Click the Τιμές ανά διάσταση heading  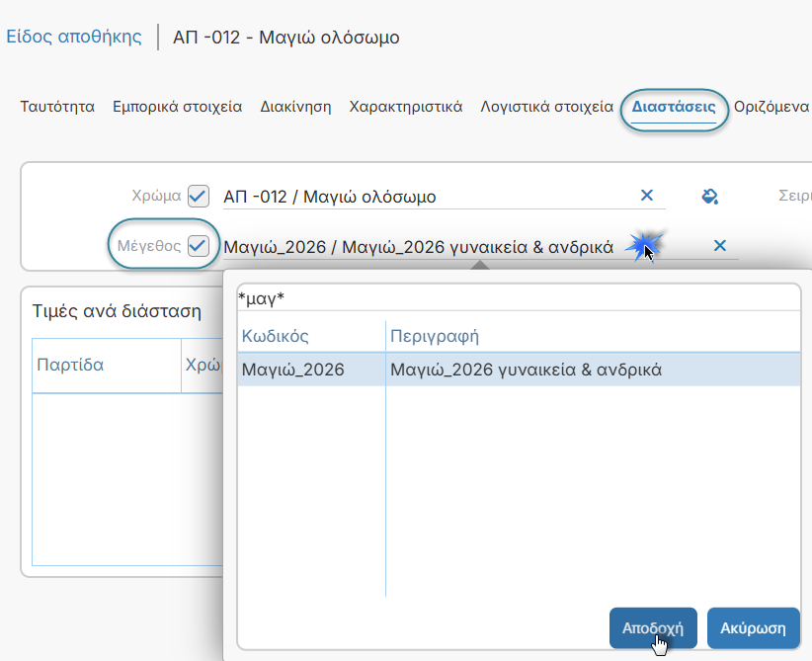[117, 311]
